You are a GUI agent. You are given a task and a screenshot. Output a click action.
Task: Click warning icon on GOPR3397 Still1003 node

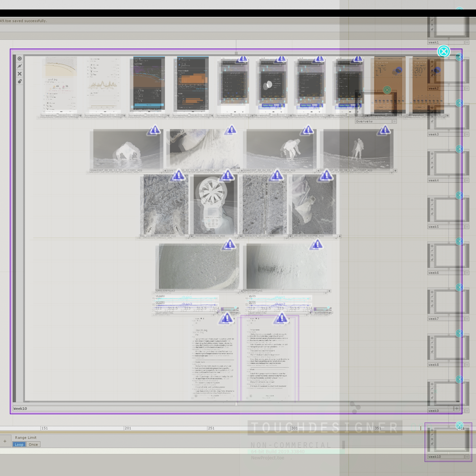(x=231, y=130)
